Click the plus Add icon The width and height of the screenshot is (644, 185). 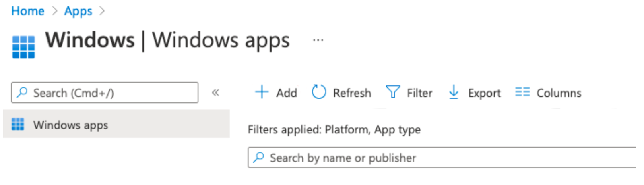[x=262, y=92]
